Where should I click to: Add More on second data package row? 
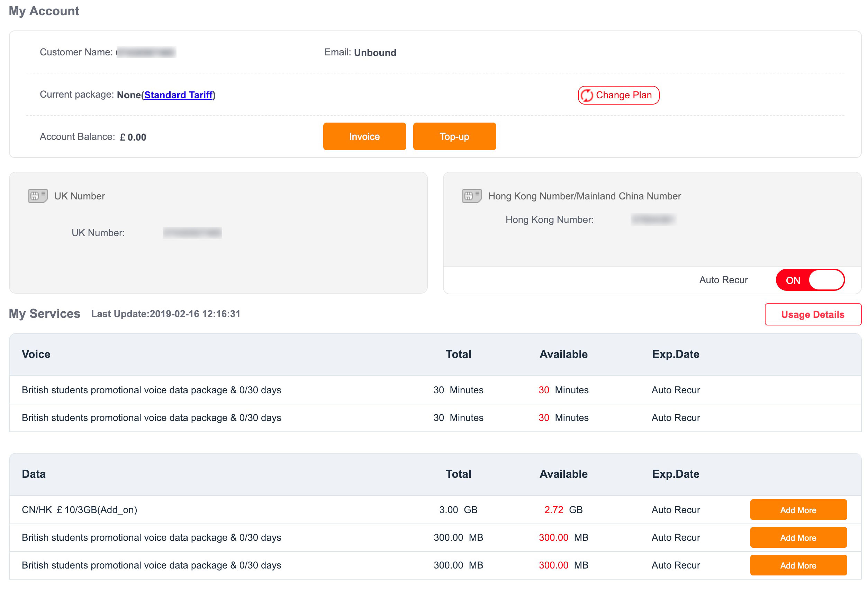(798, 537)
